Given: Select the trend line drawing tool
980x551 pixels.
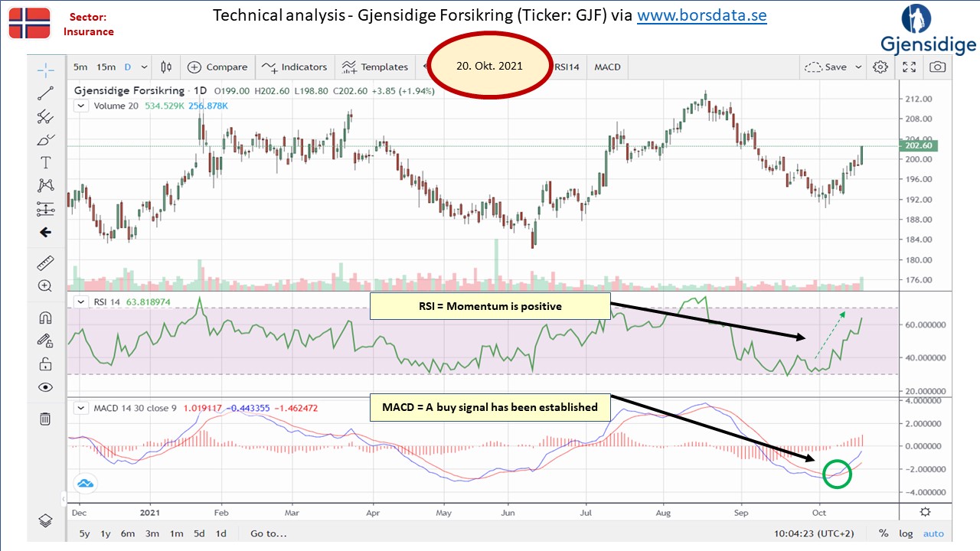Looking at the screenshot, I should (45, 94).
